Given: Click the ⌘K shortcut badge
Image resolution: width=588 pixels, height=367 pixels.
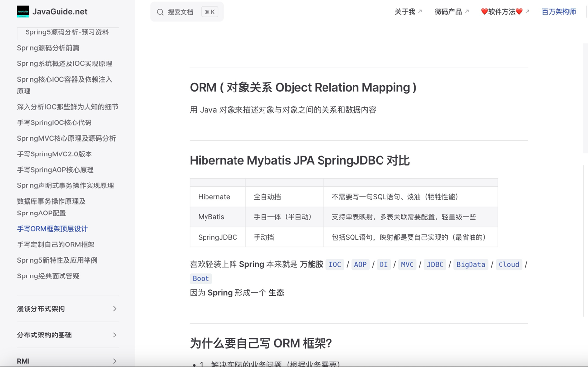Looking at the screenshot, I should click(x=209, y=12).
